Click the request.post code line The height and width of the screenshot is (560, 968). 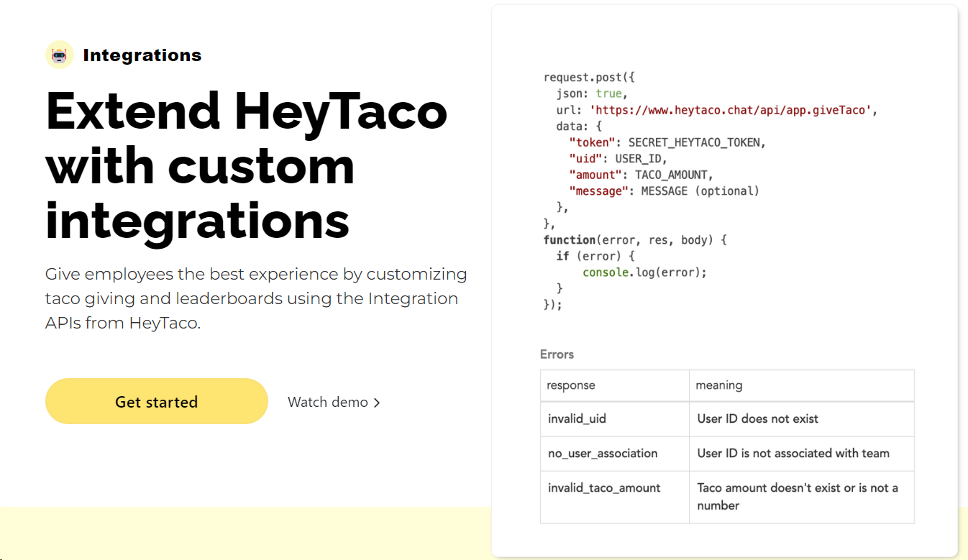590,78
